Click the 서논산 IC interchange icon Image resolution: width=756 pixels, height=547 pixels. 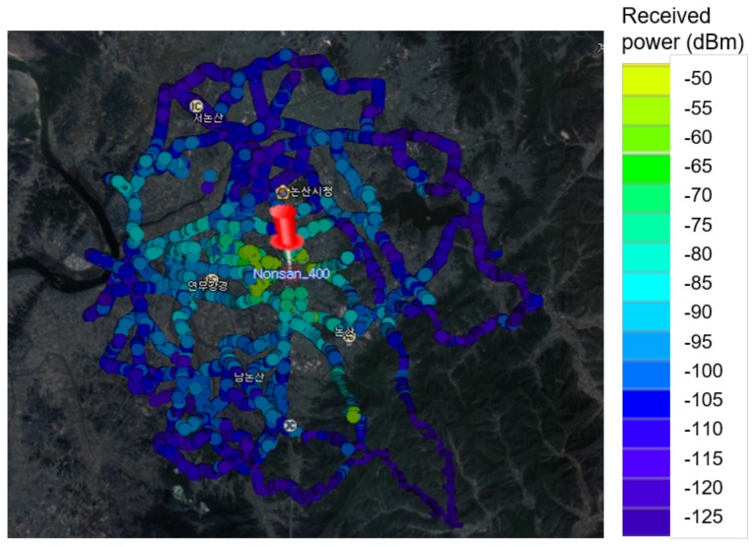pyautogui.click(x=196, y=104)
